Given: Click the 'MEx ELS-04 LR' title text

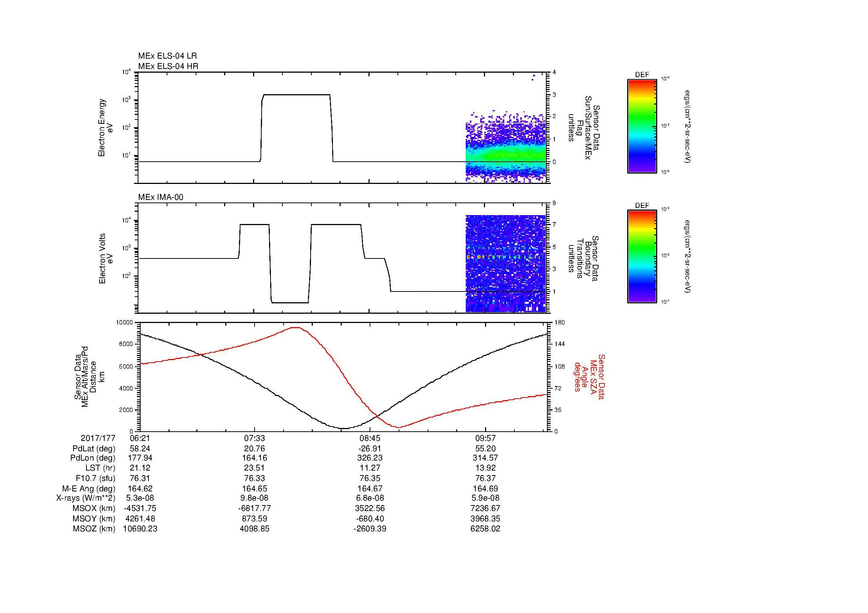Looking at the screenshot, I should point(167,56).
